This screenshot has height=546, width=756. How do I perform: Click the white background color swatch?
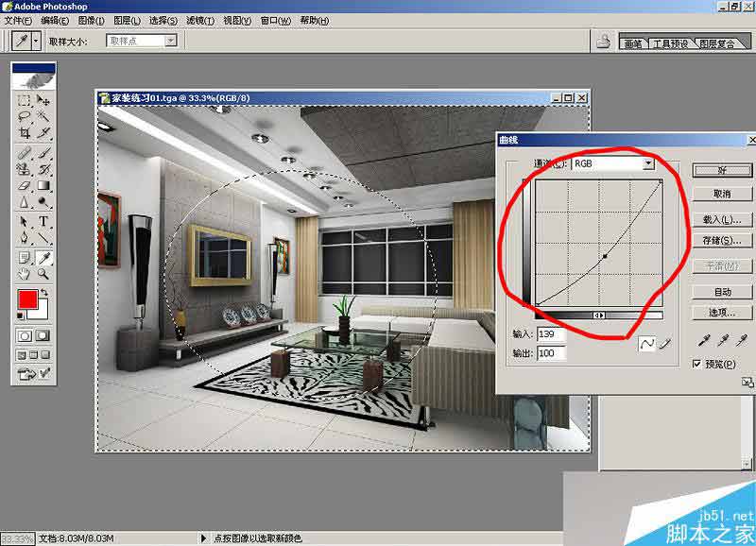42,313
